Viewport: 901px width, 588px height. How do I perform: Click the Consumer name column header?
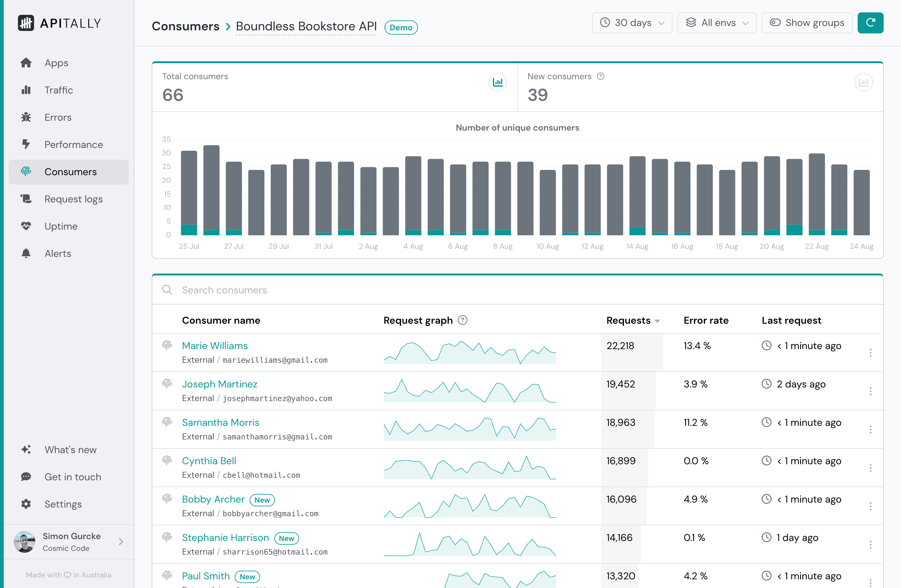pyautogui.click(x=221, y=321)
